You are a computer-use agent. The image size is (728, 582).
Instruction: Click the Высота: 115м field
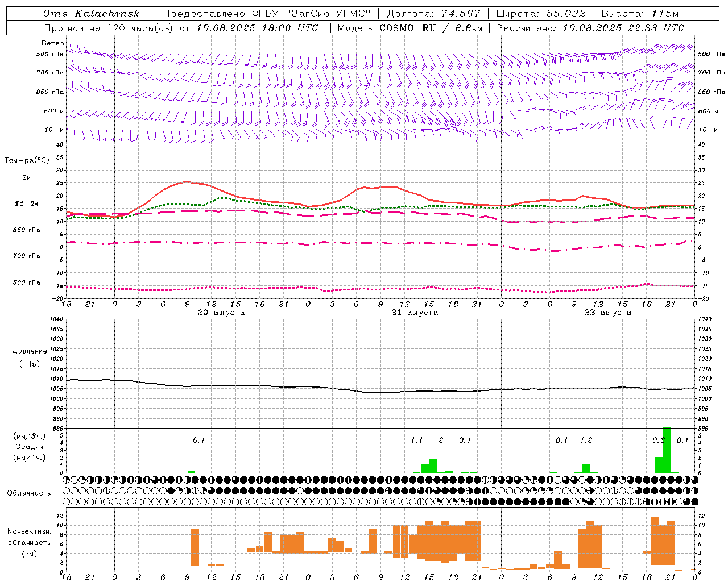click(640, 14)
